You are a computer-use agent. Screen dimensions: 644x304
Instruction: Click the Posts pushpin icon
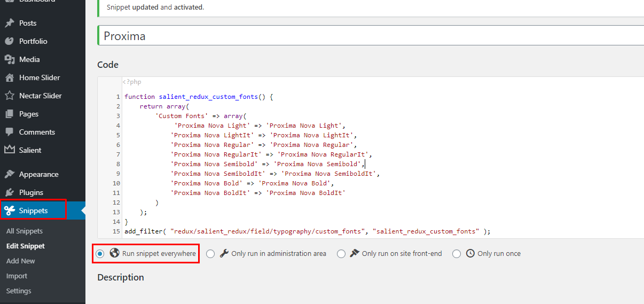tap(9, 23)
